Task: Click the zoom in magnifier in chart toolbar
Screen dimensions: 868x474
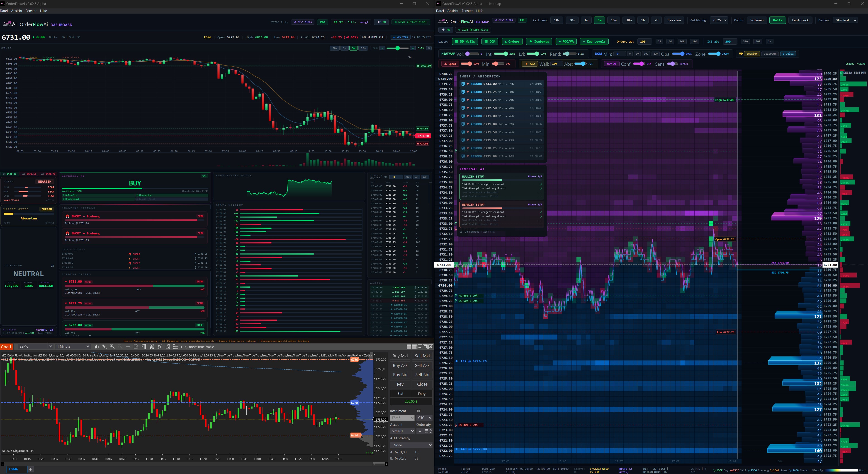Action: pyautogui.click(x=112, y=347)
